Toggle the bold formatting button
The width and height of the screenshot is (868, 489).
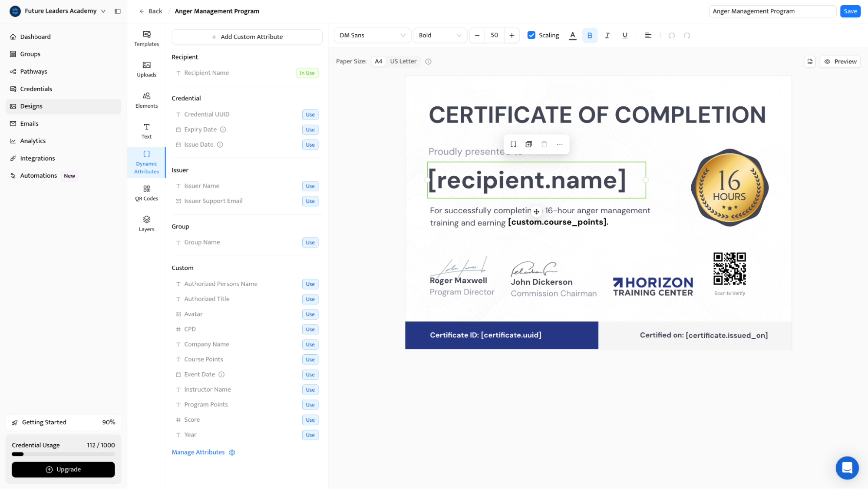tap(589, 35)
